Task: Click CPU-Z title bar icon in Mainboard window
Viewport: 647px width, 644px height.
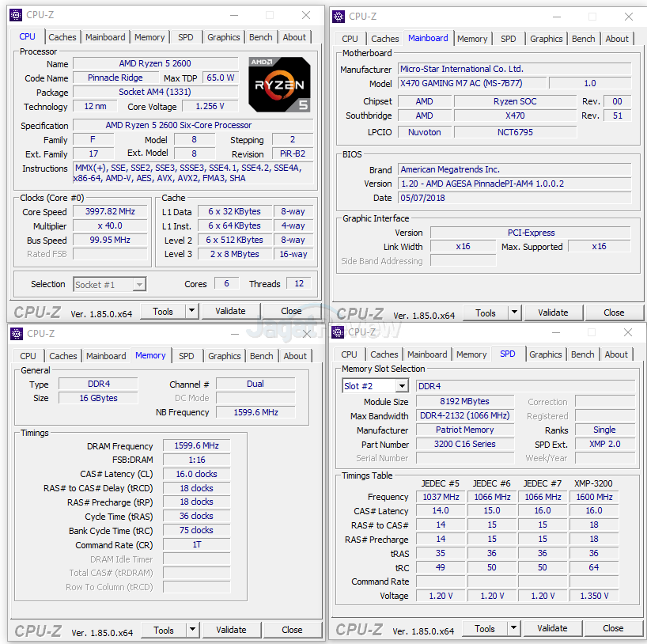Action: 339,17
